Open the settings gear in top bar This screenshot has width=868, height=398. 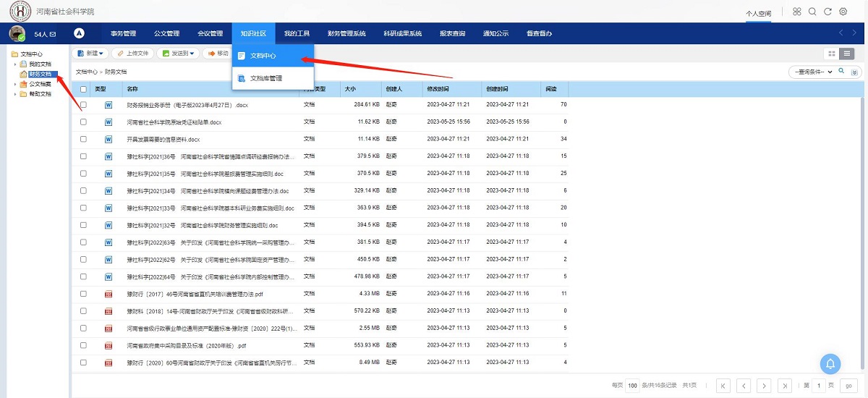843,12
